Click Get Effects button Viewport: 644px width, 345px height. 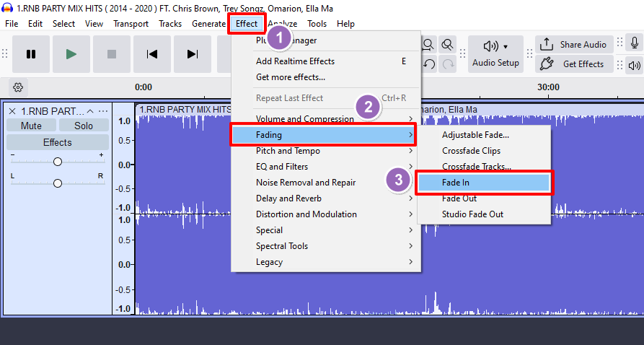coord(574,64)
